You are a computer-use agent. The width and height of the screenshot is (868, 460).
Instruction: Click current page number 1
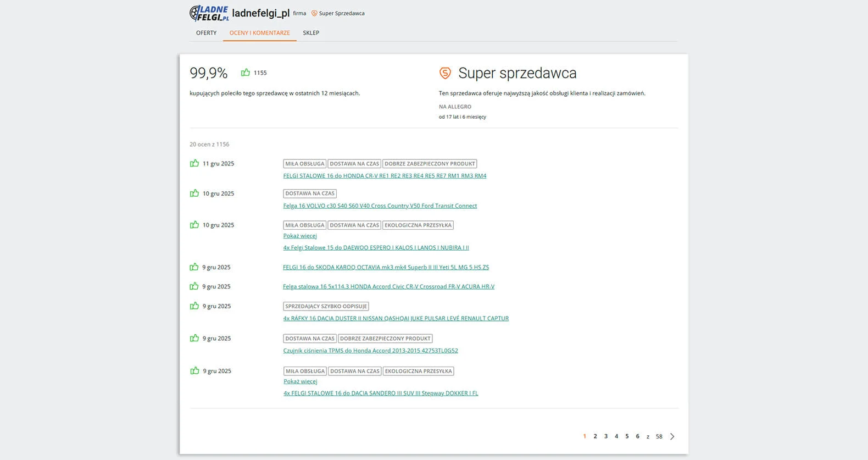585,436
